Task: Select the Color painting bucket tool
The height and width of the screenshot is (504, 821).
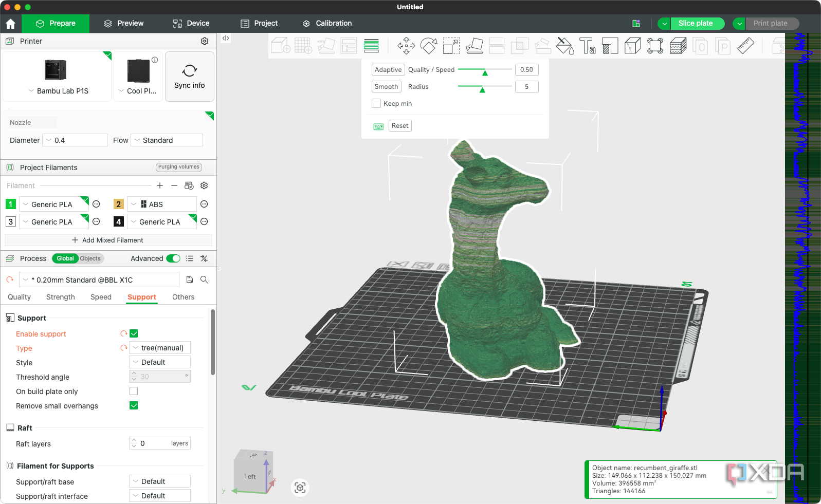Action: point(565,46)
